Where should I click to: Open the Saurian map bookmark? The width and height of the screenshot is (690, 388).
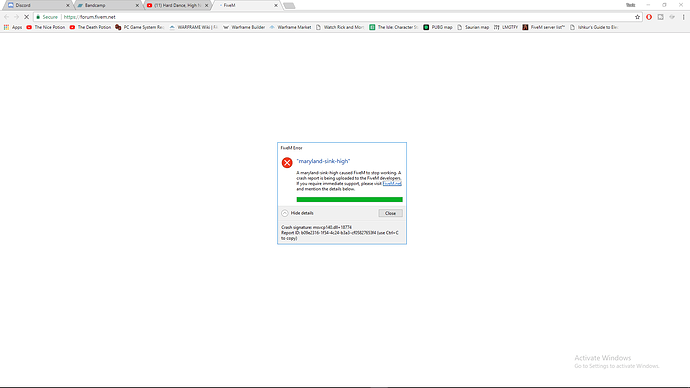coord(473,27)
